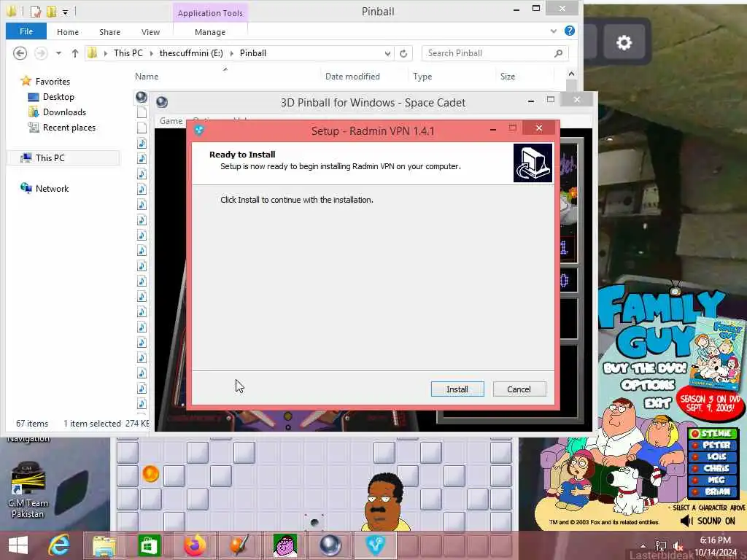The width and height of the screenshot is (747, 560).
Task: Select thescuffmini (E:) breadcrumb
Action: (191, 53)
